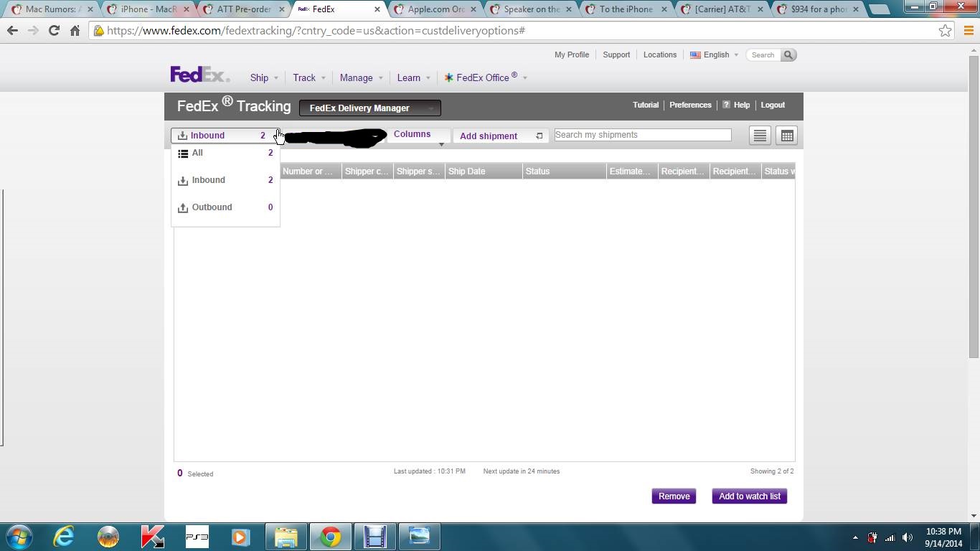Image resolution: width=980 pixels, height=551 pixels.
Task: Close the FedEx browser tab
Action: tap(377, 9)
